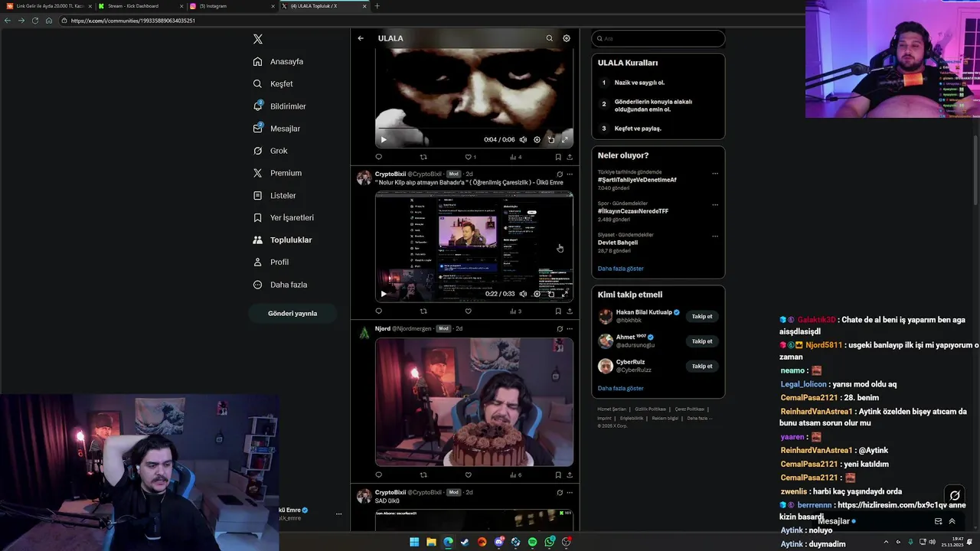The height and width of the screenshot is (551, 980).
Task: Show hidden system tray icons
Action: [887, 542]
